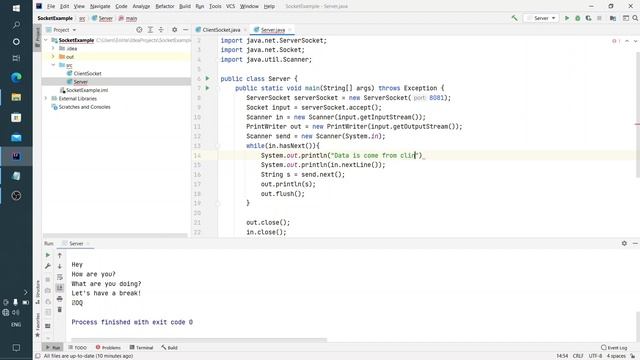
Task: Open the Refactor menu
Action: [165, 6]
